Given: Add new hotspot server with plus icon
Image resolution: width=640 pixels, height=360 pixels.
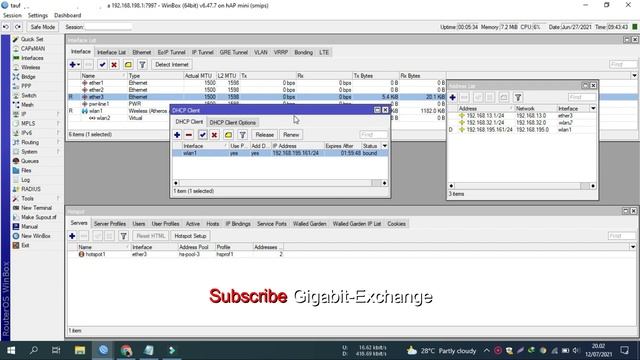Looking at the screenshot, I should [x=72, y=236].
